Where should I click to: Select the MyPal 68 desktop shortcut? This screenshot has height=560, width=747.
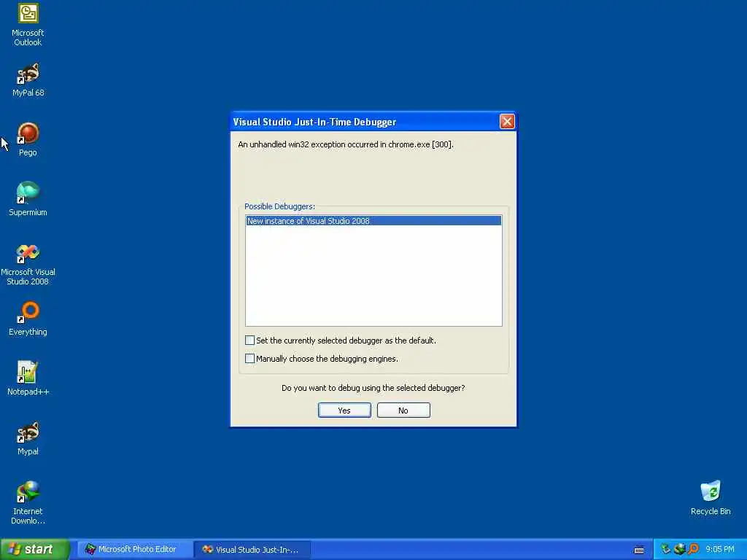pos(28,79)
